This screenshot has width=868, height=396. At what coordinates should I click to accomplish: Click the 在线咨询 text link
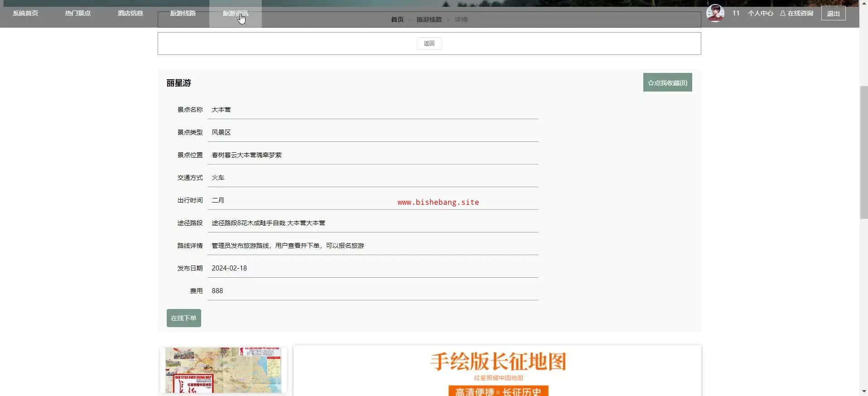[800, 14]
